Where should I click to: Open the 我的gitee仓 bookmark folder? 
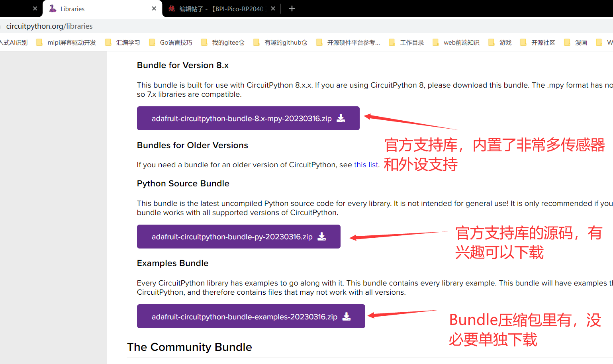[x=223, y=43]
